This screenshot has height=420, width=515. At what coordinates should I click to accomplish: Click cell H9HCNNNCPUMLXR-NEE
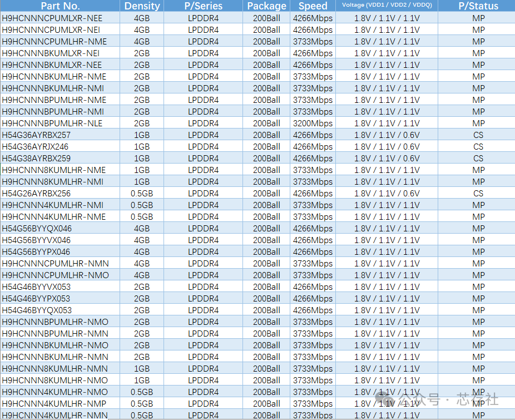point(60,18)
